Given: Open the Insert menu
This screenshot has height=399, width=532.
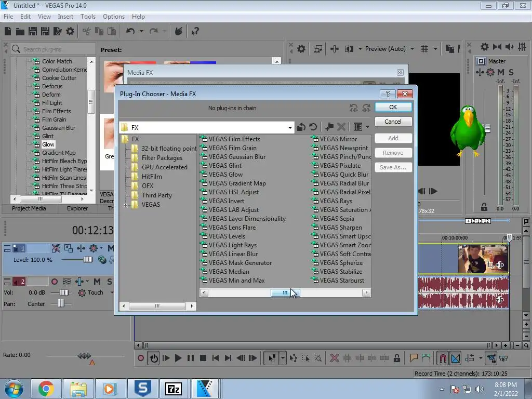Looking at the screenshot, I should coord(65,17).
